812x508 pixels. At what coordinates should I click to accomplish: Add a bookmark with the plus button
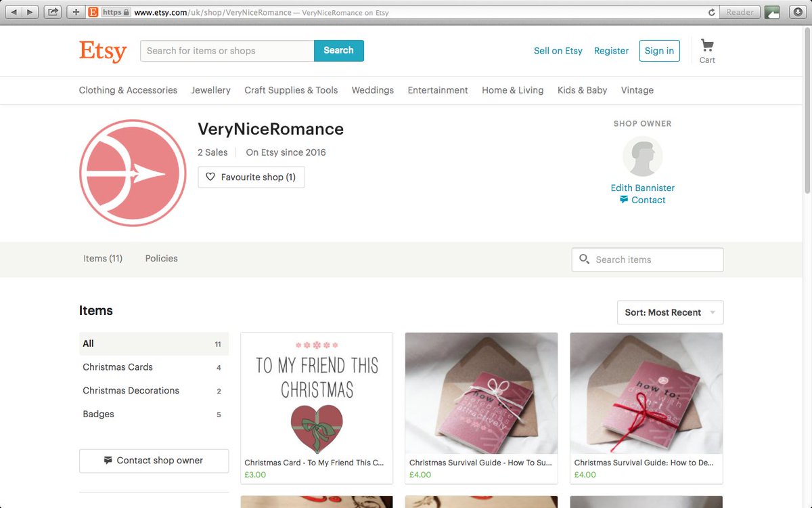click(76, 12)
